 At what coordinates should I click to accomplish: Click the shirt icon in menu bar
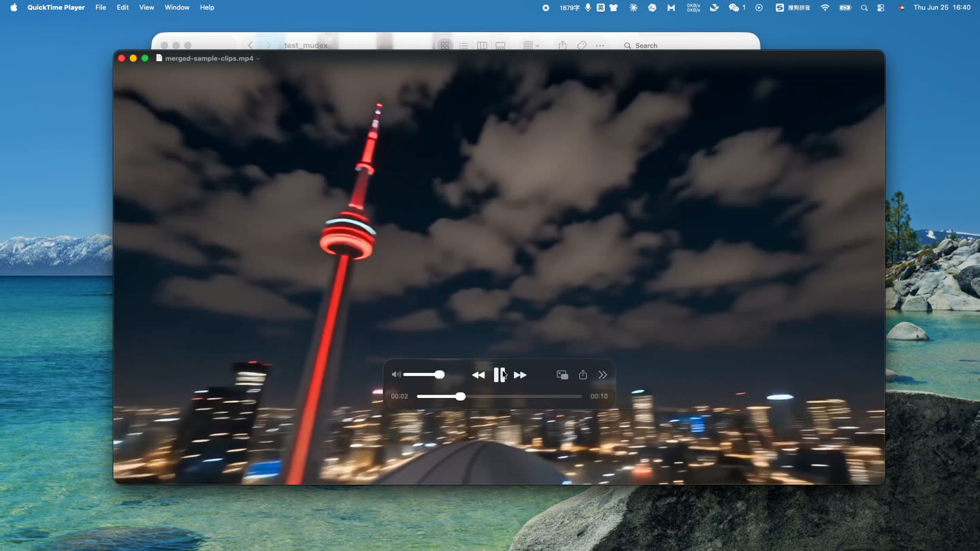coord(613,7)
